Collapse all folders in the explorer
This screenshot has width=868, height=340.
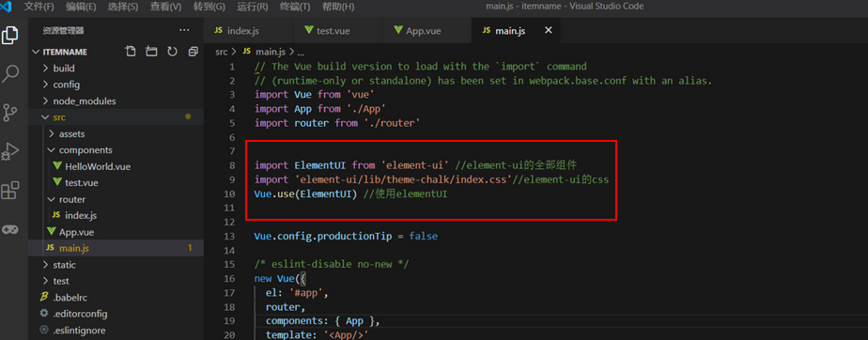(194, 52)
